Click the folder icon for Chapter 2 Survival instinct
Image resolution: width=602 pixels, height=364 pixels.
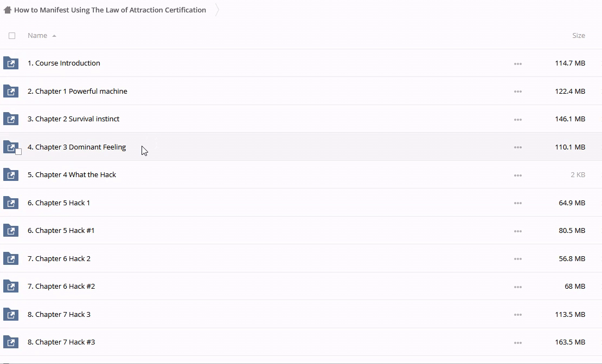coord(11,119)
